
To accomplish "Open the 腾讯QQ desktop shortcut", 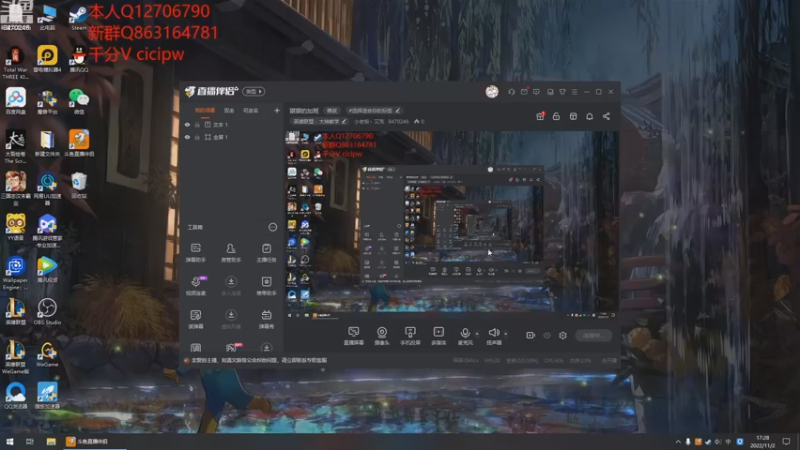I will (79, 59).
